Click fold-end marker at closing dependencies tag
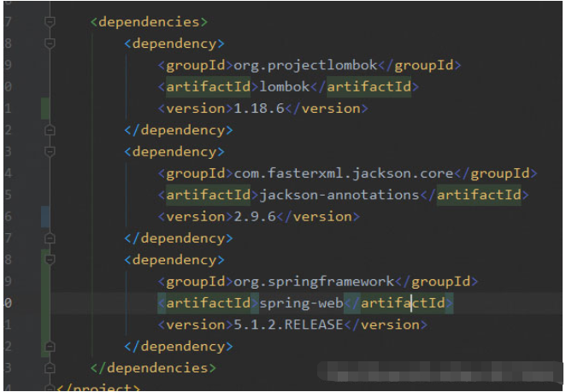The width and height of the screenshot is (566, 392). (x=50, y=368)
